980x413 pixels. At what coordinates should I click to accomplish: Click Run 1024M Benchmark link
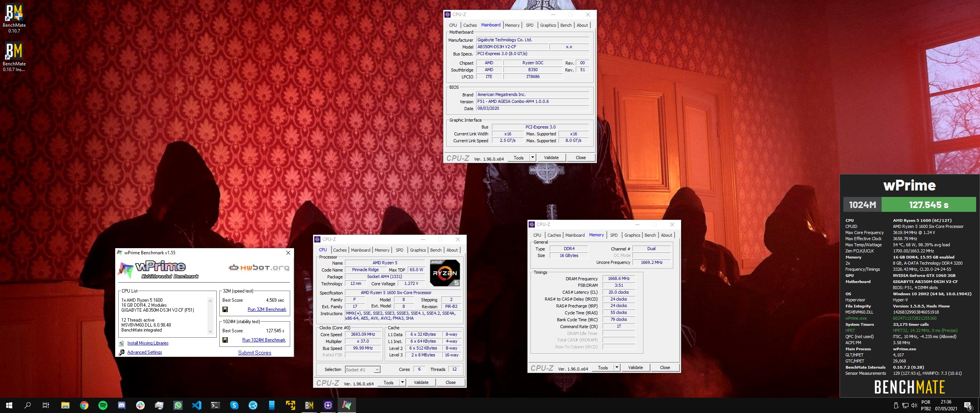264,340
